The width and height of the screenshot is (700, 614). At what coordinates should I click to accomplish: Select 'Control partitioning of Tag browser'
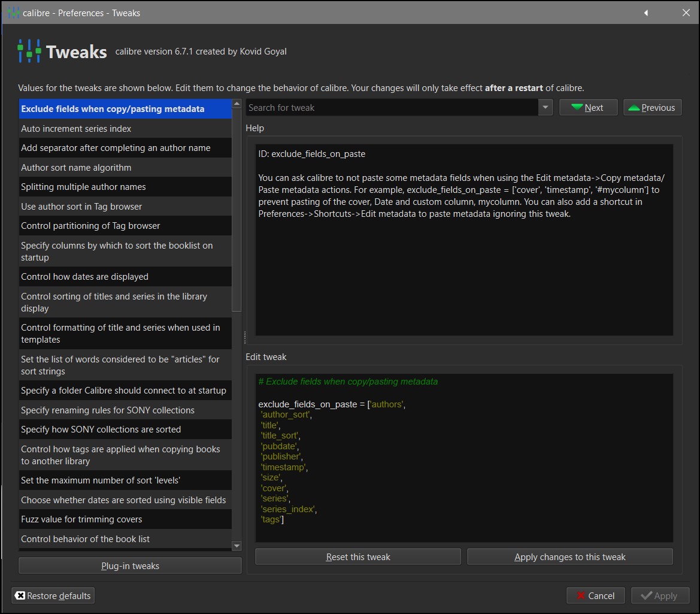(125, 225)
